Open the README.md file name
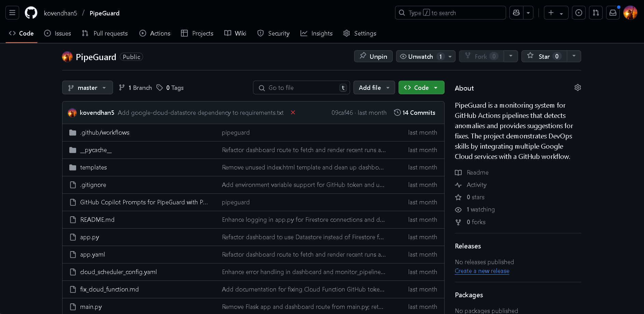Screen dimensions: 644x314 (x=97, y=220)
